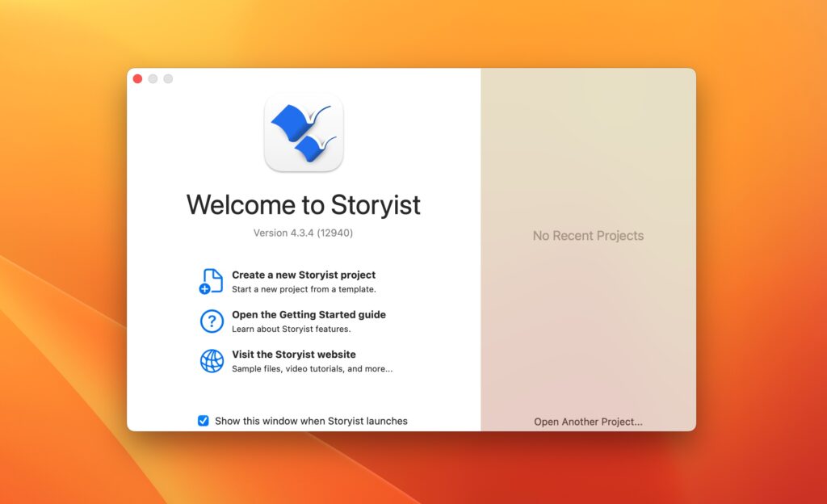Click the Version 4.3.4 text
Image resolution: width=827 pixels, height=504 pixels.
pos(303,232)
